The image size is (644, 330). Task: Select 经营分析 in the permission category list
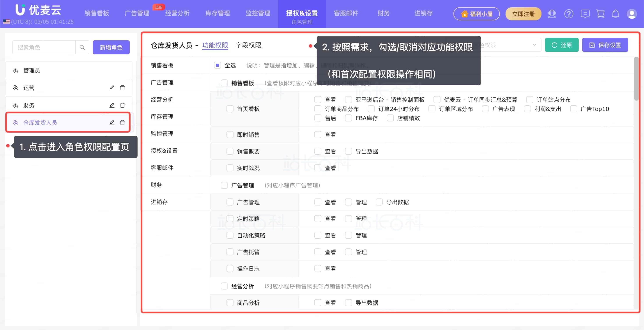(162, 100)
